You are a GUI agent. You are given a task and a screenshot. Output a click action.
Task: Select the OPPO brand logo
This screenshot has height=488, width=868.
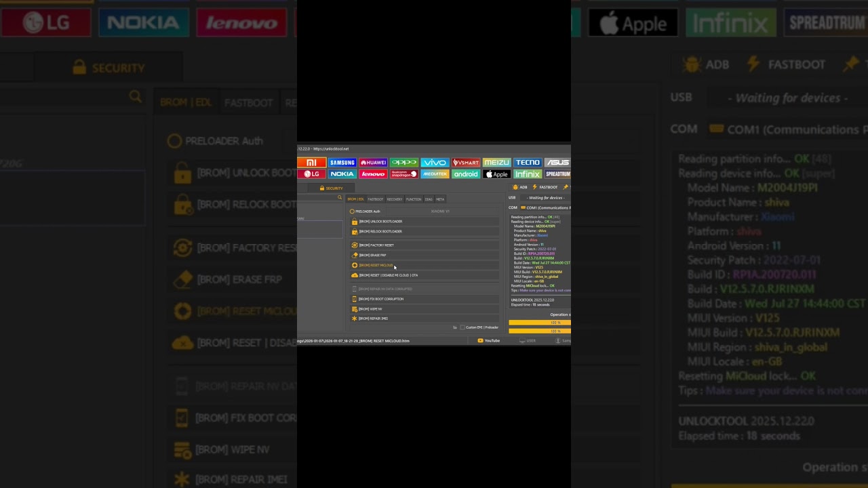point(404,163)
